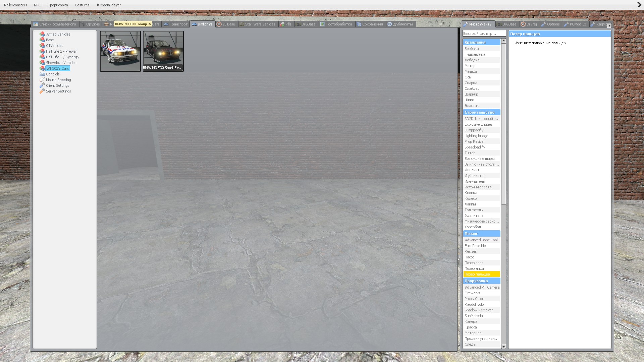The height and width of the screenshot is (362, 644).
Task: Collapse the Позинг category header
Action: (481, 234)
